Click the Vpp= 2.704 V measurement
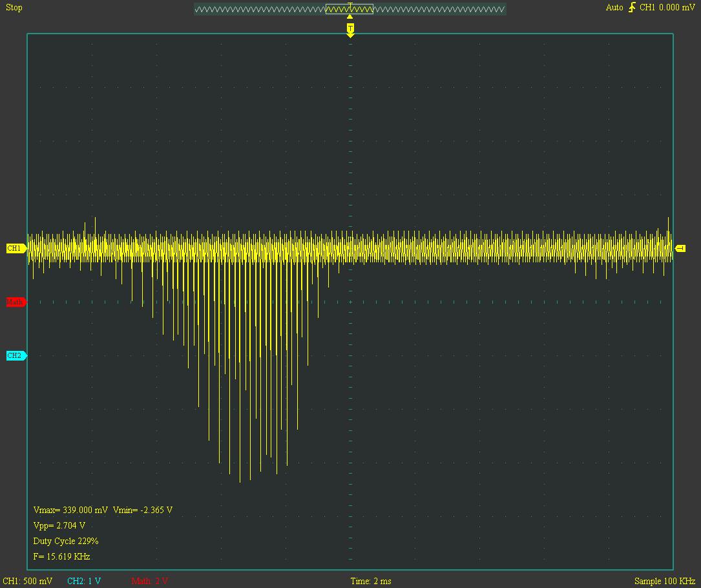 tap(59, 525)
